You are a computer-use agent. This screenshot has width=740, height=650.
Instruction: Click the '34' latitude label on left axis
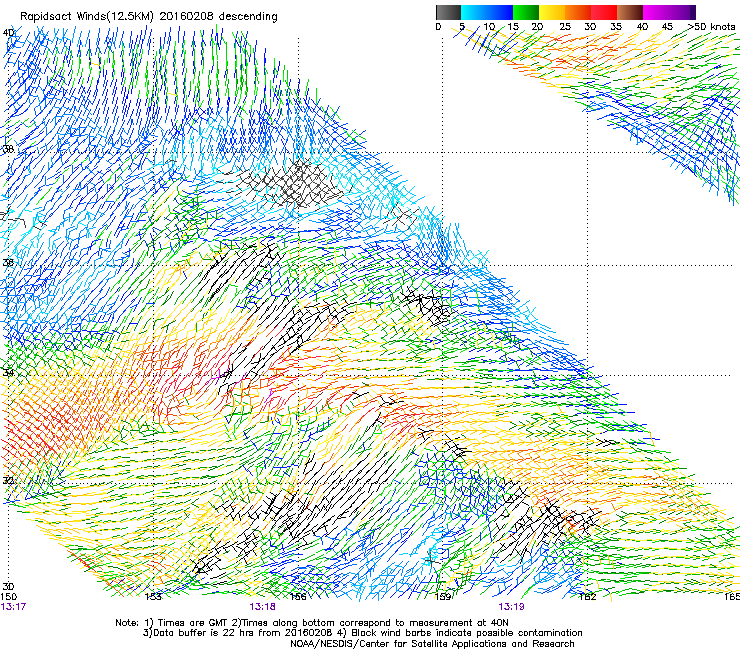8,373
